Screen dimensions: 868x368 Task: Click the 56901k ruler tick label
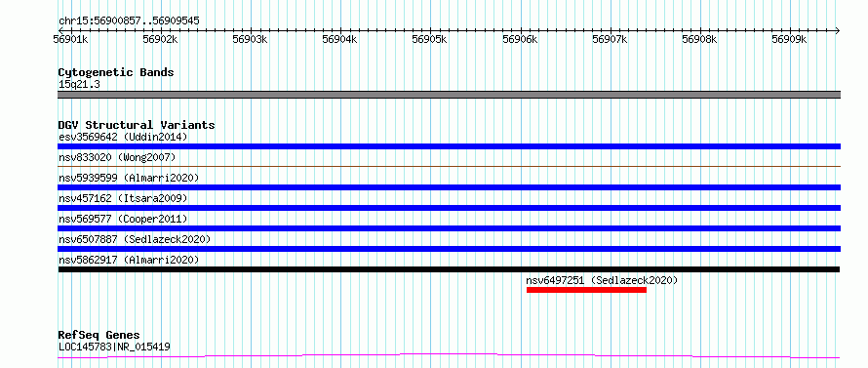point(70,39)
